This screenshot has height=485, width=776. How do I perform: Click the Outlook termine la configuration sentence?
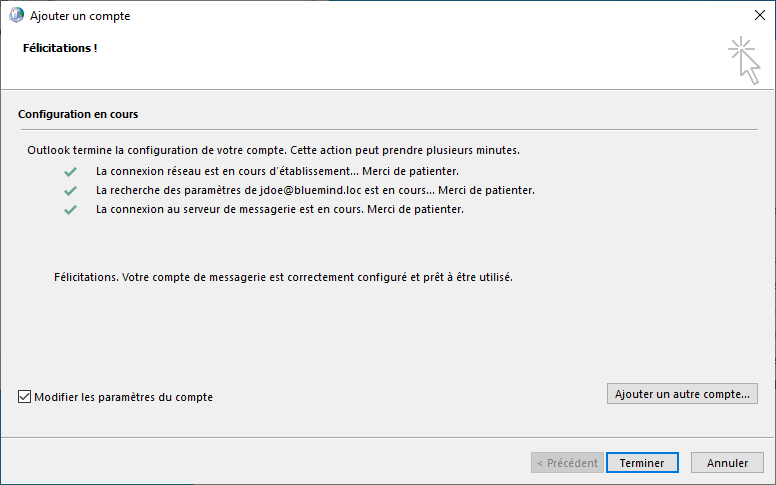click(x=273, y=150)
